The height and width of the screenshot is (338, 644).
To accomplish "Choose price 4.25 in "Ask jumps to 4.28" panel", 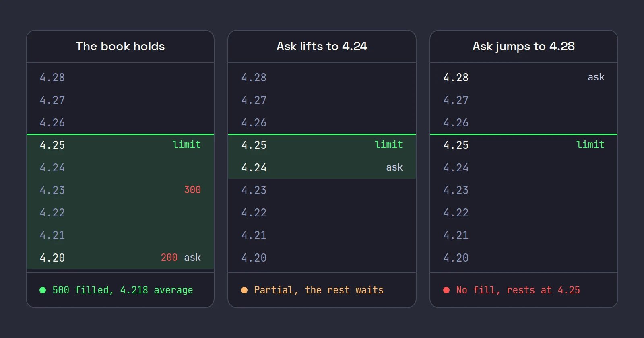I will click(456, 145).
